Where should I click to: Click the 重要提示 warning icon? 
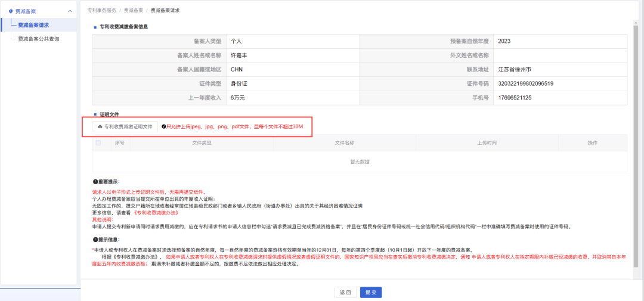pos(95,181)
